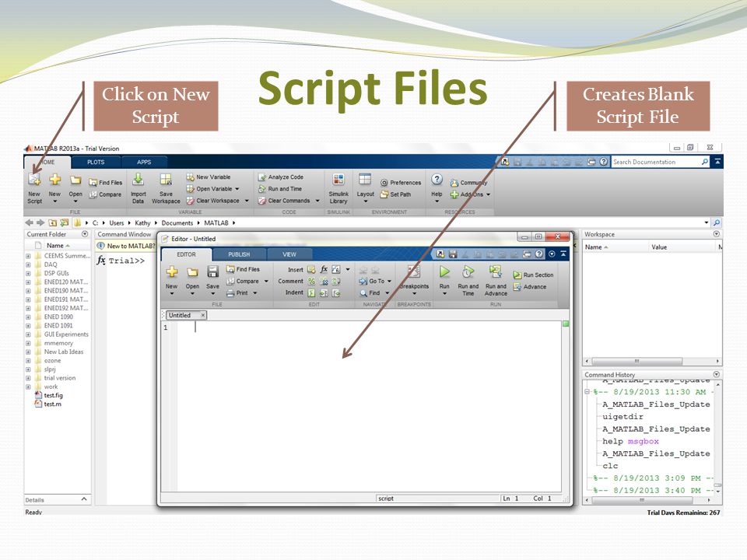Click Run and Advance icon
Viewport: 747px width, 560px height.
pos(496,271)
